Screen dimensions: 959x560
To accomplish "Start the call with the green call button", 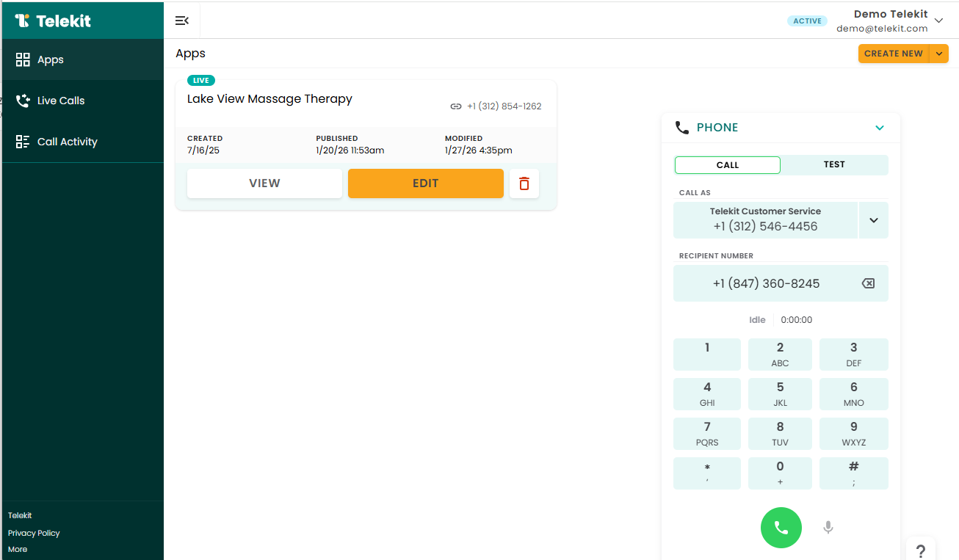I will pyautogui.click(x=781, y=528).
